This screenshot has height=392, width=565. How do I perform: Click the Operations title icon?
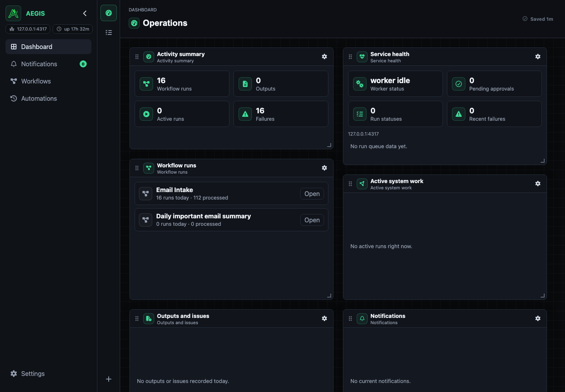tap(134, 23)
